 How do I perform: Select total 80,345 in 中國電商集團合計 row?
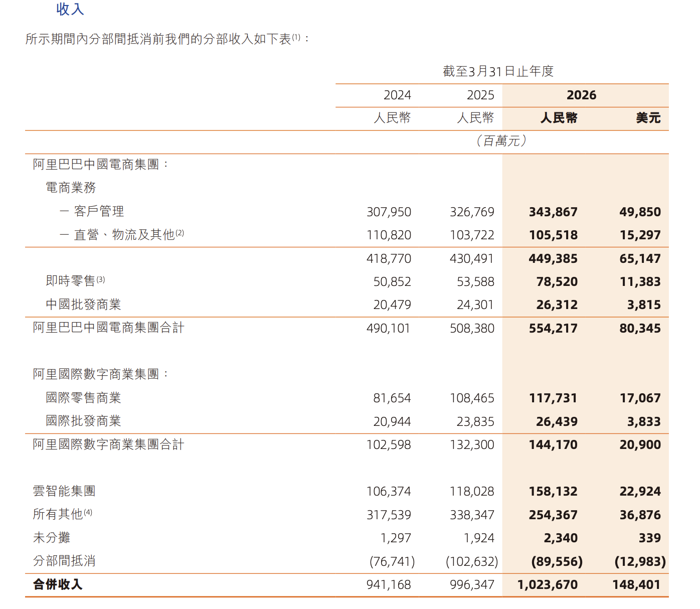tap(640, 329)
